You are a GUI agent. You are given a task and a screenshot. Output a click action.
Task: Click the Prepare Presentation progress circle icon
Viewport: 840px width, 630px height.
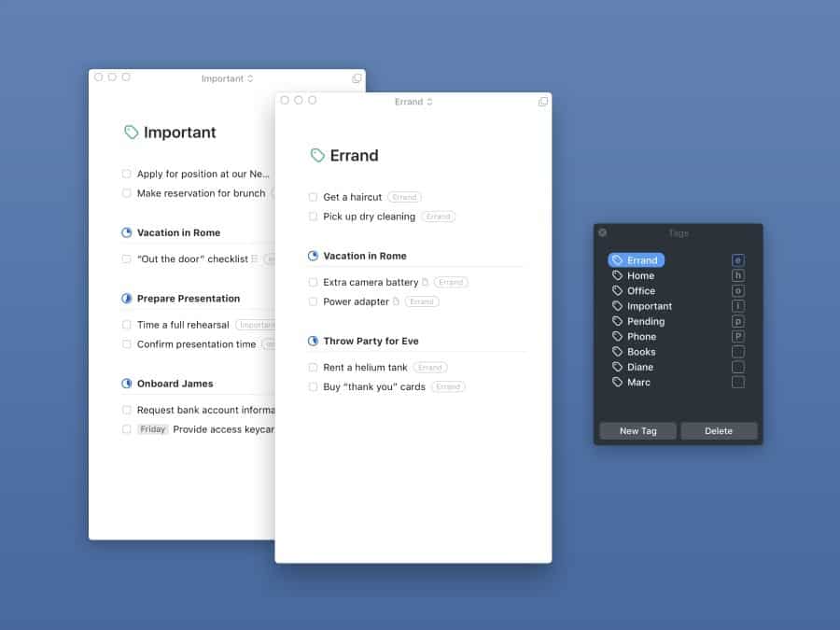click(127, 299)
